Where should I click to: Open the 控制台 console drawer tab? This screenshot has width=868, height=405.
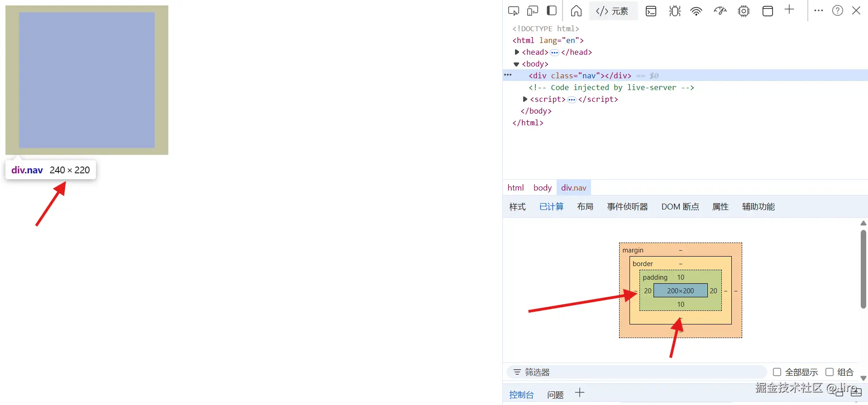tap(521, 395)
